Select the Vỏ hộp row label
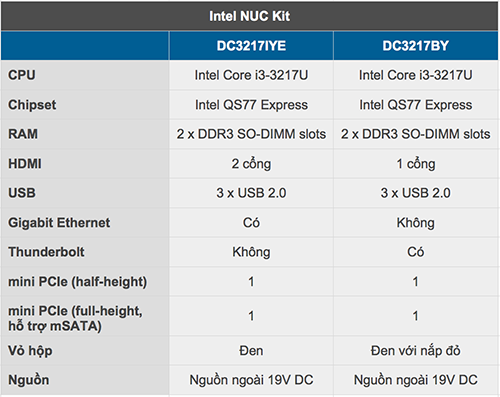The height and width of the screenshot is (397, 500). pyautogui.click(x=30, y=351)
